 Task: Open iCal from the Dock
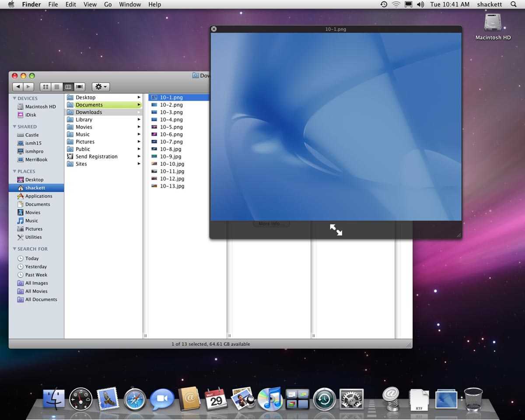[x=216, y=399]
